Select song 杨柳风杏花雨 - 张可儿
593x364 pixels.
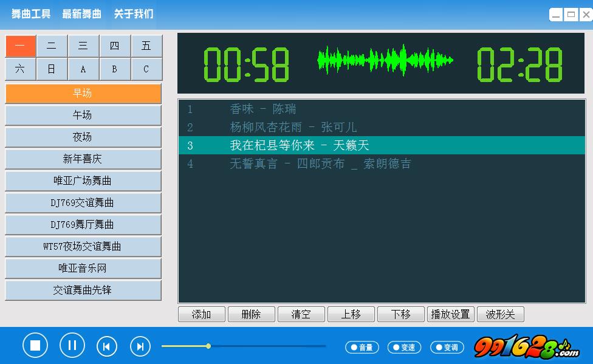[x=382, y=128]
